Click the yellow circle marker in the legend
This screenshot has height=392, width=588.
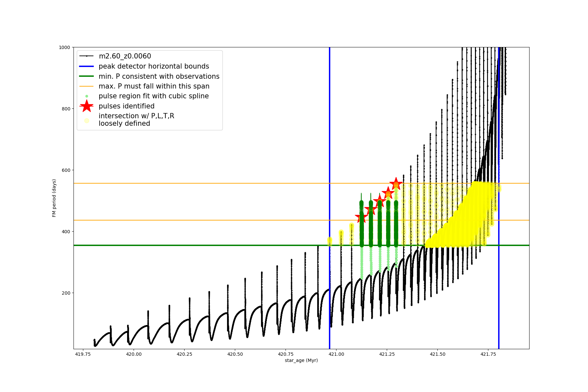click(87, 121)
